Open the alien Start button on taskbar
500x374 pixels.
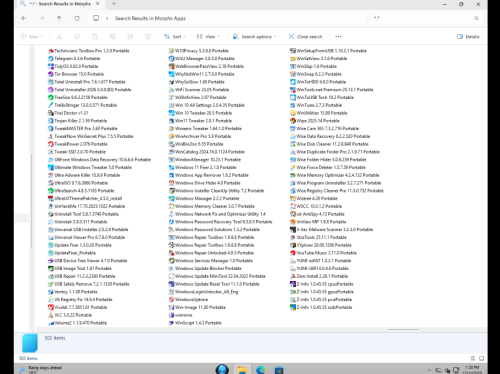coord(222,369)
